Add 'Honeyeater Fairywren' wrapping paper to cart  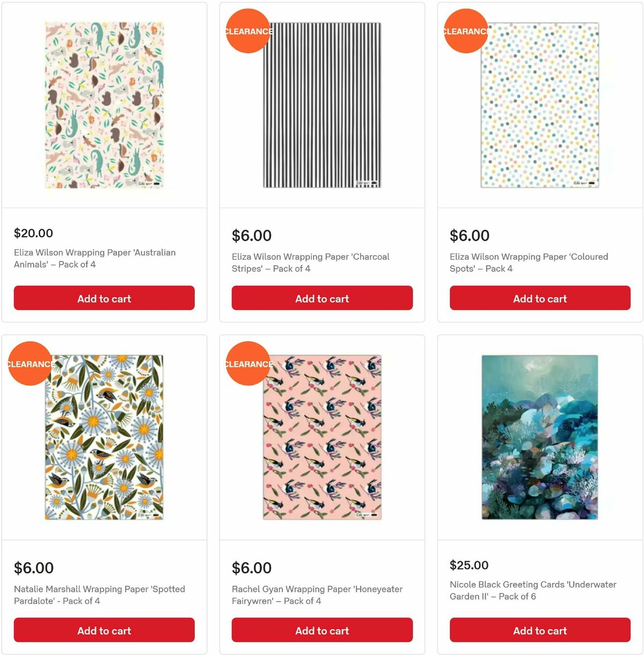322,630
